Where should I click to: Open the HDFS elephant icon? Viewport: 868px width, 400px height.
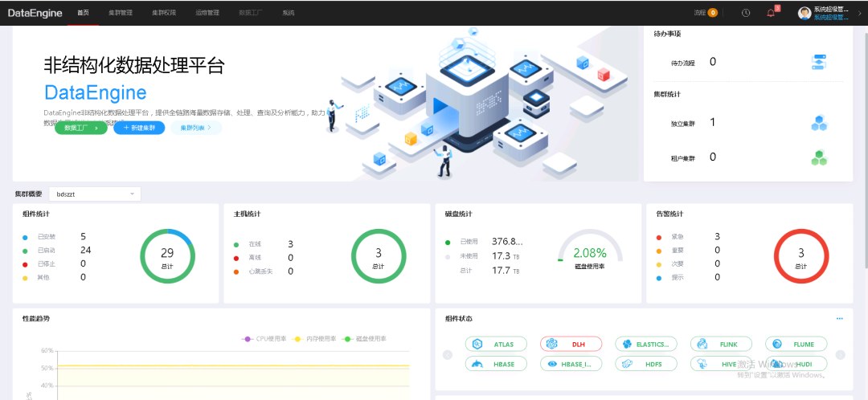point(627,364)
